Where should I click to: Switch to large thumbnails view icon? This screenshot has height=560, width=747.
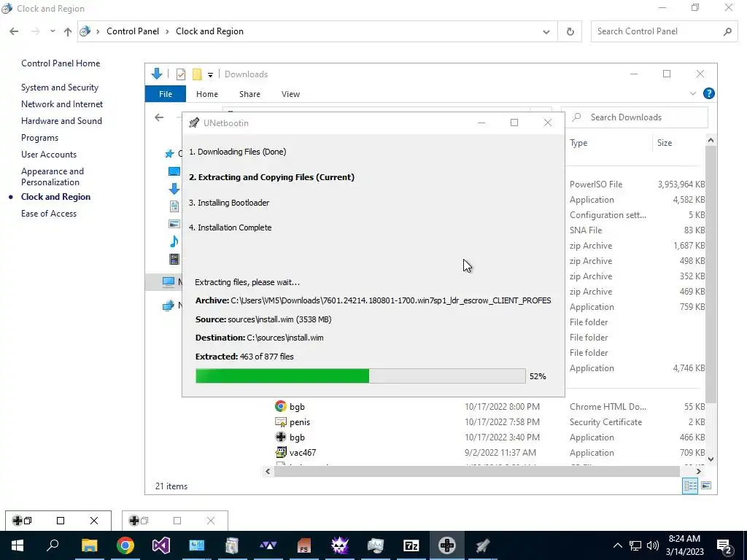click(x=706, y=486)
